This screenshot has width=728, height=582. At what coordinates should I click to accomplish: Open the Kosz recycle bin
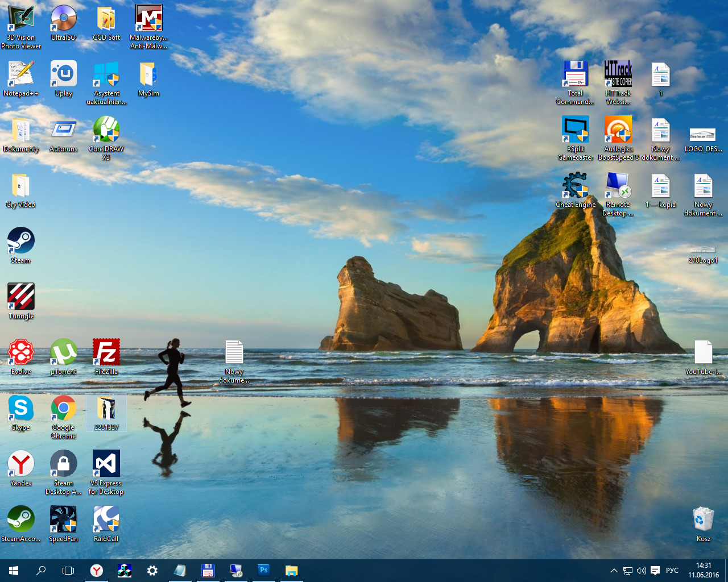pyautogui.click(x=704, y=524)
